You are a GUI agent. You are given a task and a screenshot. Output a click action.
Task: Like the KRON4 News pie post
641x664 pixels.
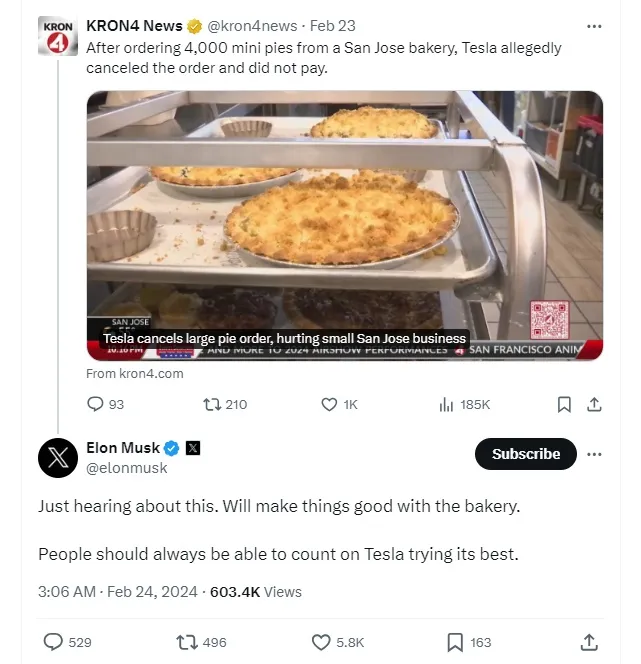(x=329, y=404)
